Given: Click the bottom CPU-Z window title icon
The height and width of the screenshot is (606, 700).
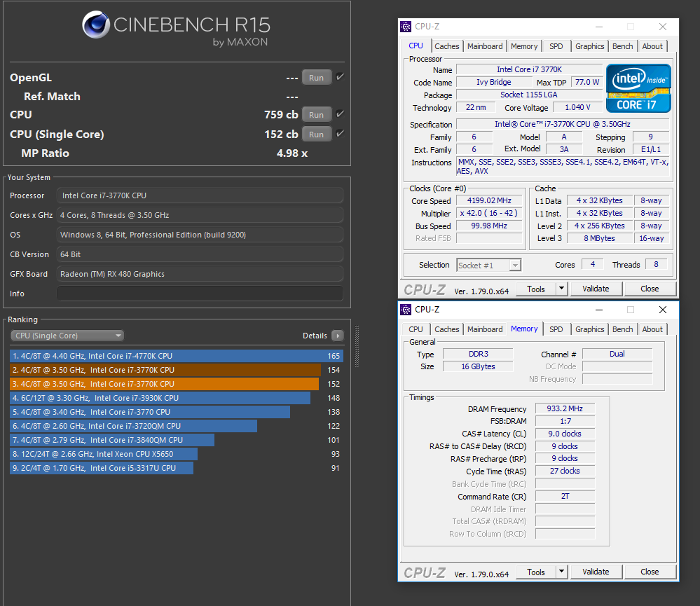Looking at the screenshot, I should click(x=406, y=309).
